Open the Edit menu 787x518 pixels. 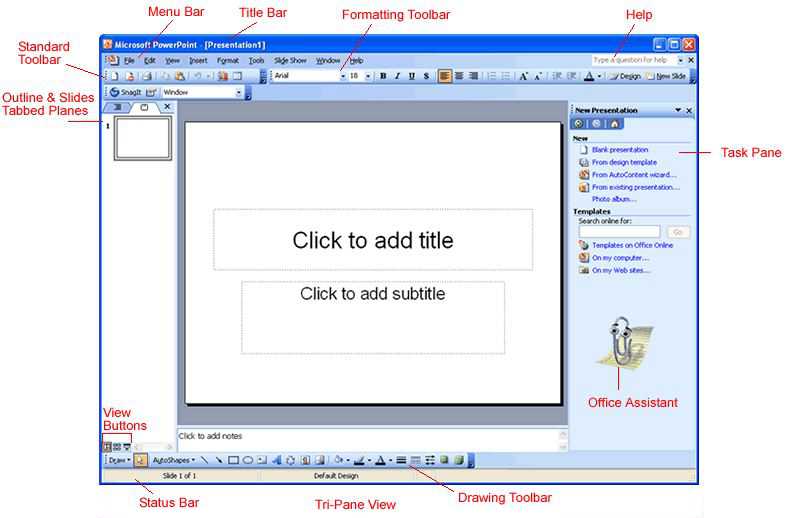click(150, 61)
